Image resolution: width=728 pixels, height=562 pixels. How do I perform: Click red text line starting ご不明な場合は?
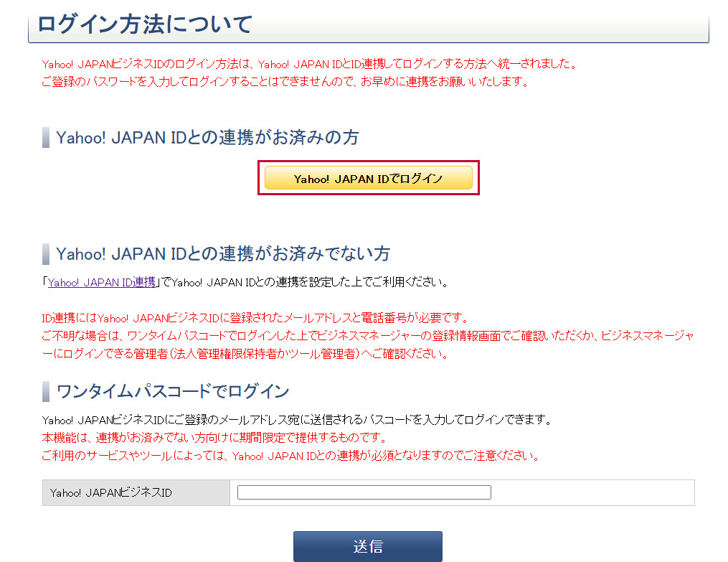367,336
